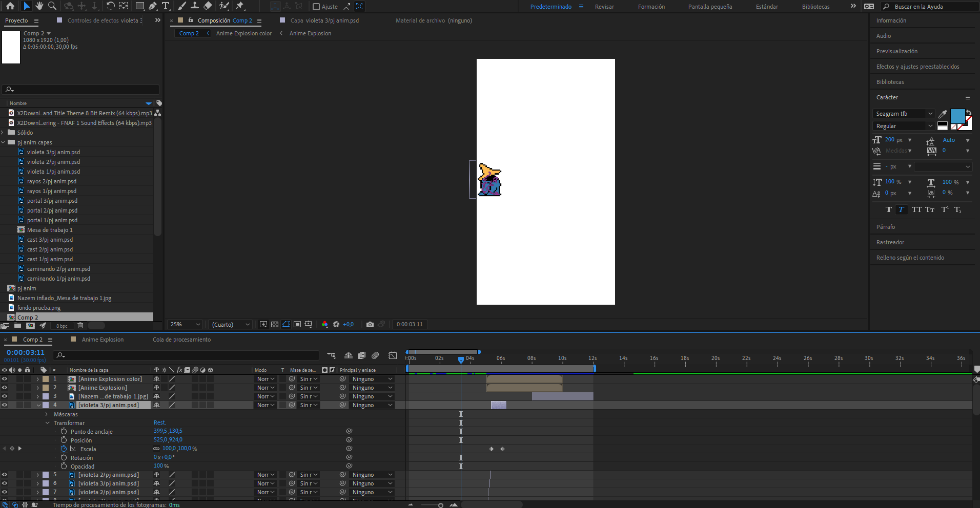The width and height of the screenshot is (980, 508).
Task: Toggle the Ajuste snapping checkbox
Action: pyautogui.click(x=316, y=7)
